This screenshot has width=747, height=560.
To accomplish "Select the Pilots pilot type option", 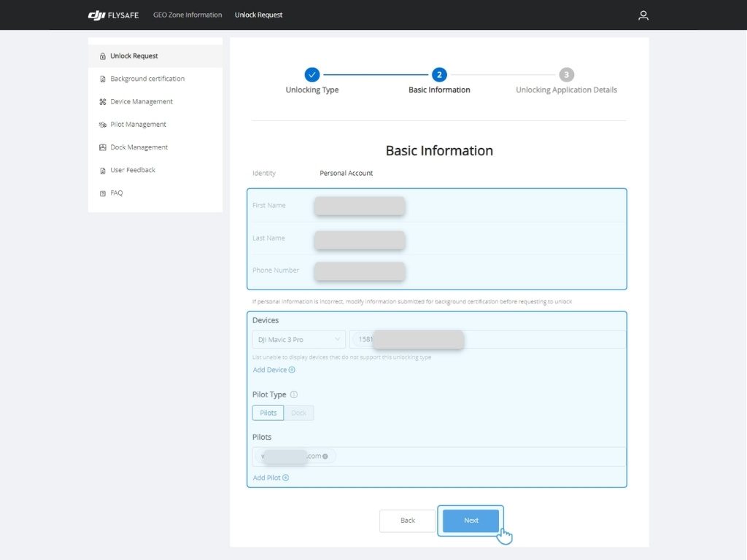I will (x=268, y=413).
